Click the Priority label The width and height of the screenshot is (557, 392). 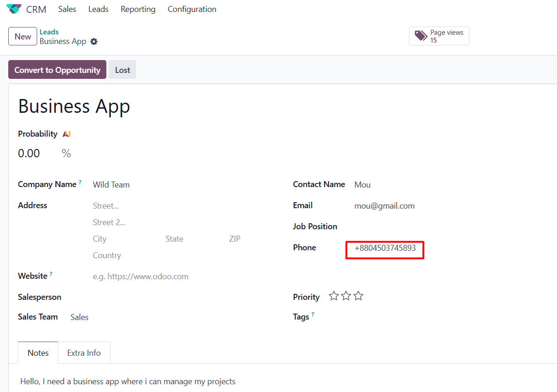pos(306,297)
